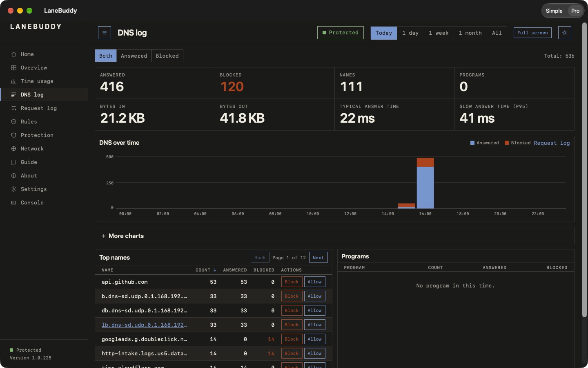588x368 pixels.
Task: Click the DNS log icon in sidebar
Action: (x=13, y=94)
